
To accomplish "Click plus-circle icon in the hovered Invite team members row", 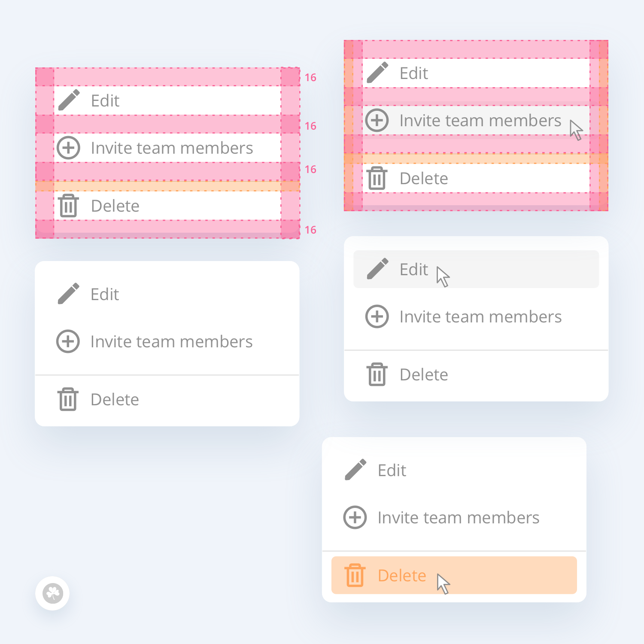I will click(x=377, y=120).
